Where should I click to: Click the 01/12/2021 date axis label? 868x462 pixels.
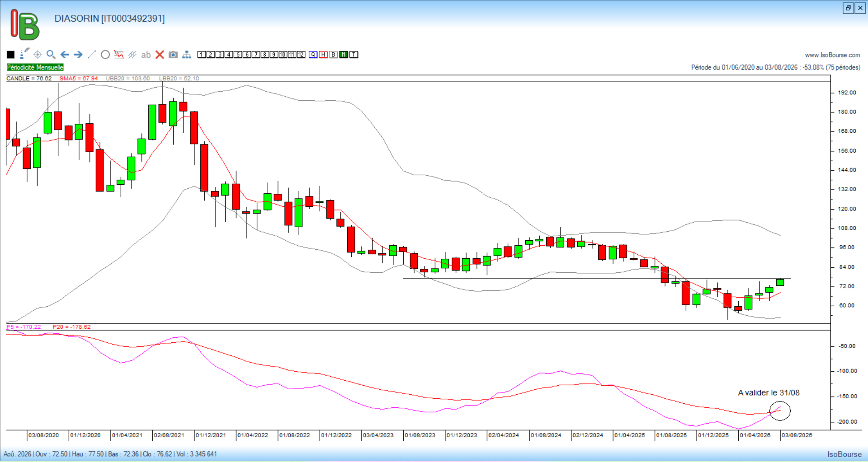click(x=211, y=435)
